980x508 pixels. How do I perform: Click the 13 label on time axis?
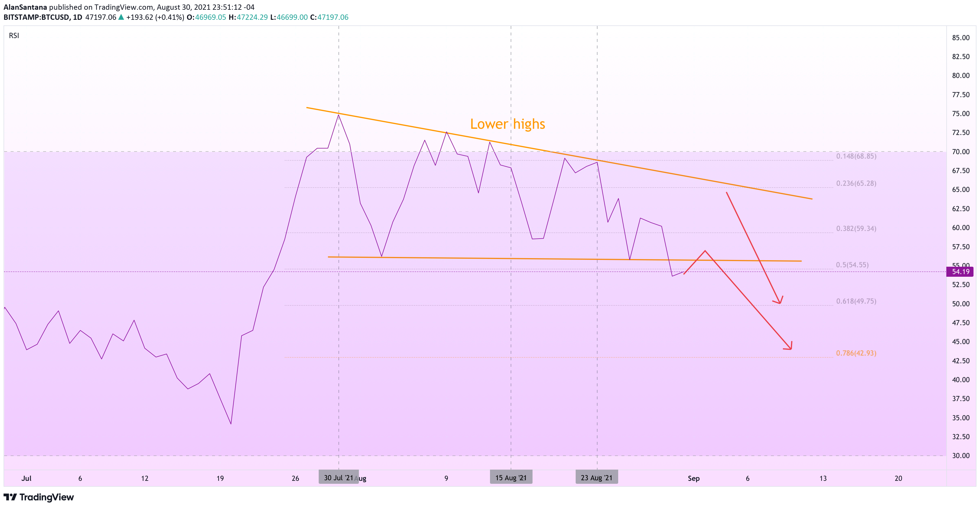click(x=823, y=478)
